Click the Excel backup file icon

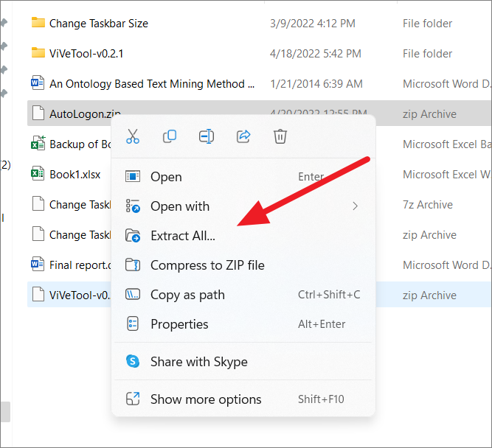(x=38, y=143)
